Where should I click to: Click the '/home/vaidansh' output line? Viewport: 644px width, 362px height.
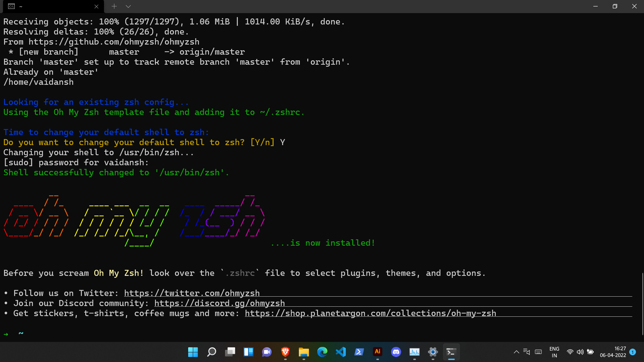coord(39,82)
